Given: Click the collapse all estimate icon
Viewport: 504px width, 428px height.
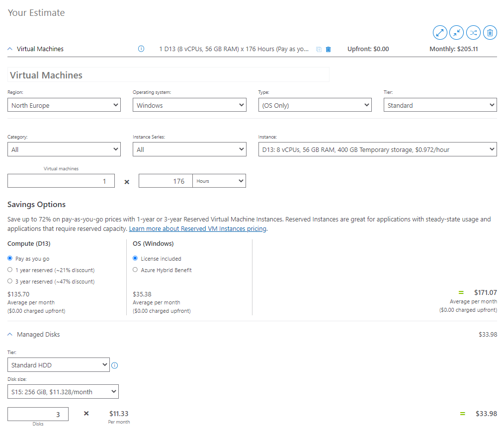Looking at the screenshot, I should tap(456, 32).
